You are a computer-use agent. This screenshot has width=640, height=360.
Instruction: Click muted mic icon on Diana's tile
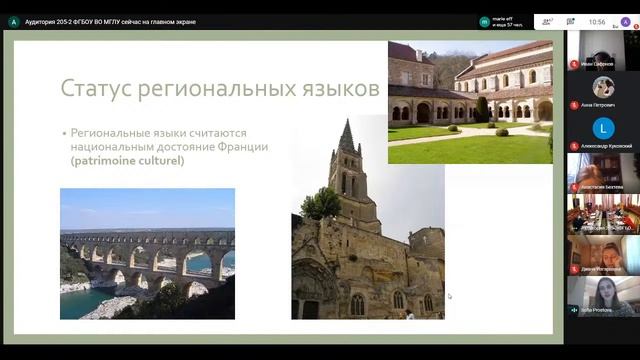[574, 269]
